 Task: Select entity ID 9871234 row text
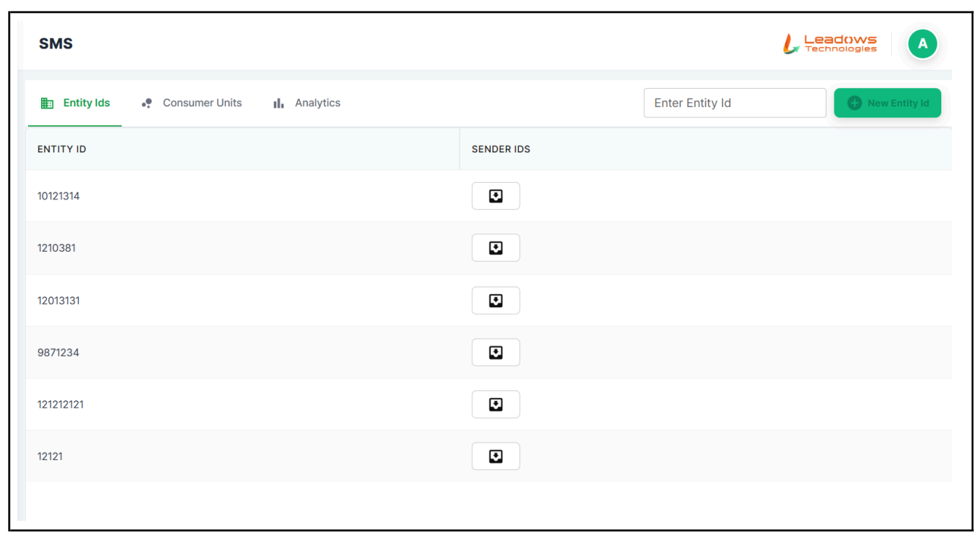[x=58, y=353]
